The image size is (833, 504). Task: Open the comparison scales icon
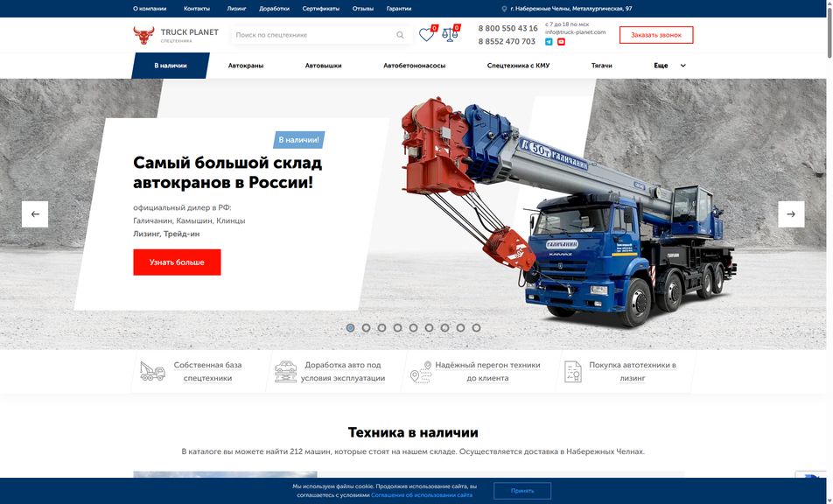pos(450,35)
